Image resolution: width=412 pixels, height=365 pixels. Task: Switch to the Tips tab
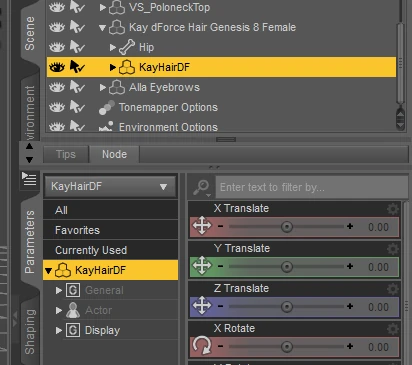(66, 154)
